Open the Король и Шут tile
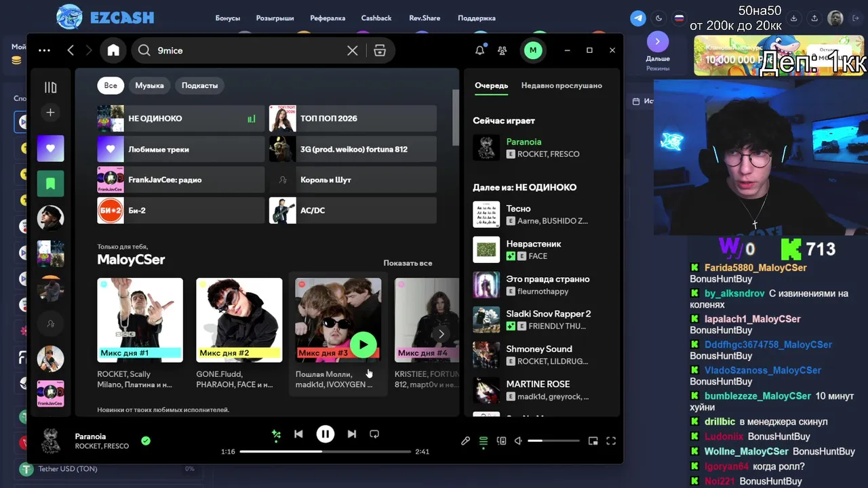 tap(353, 180)
